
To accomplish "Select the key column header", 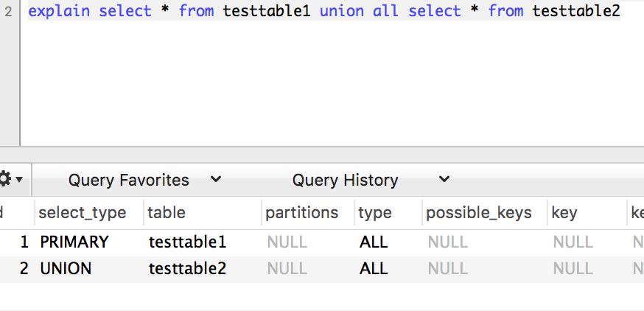I will [564, 213].
